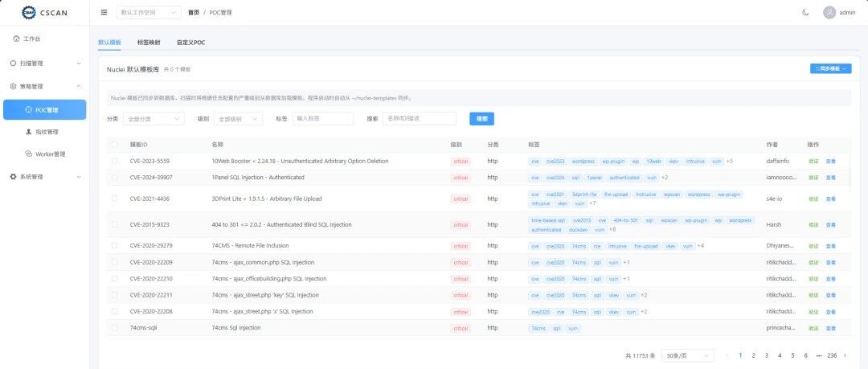Toggle dark mode moon icon
Image resolution: width=868 pixels, height=369 pixels.
click(x=805, y=12)
